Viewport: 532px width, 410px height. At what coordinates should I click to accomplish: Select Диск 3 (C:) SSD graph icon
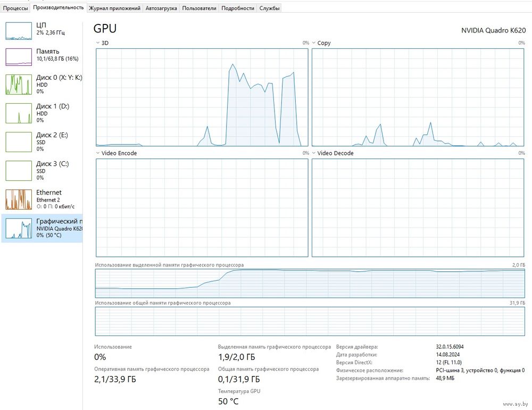[x=19, y=171]
